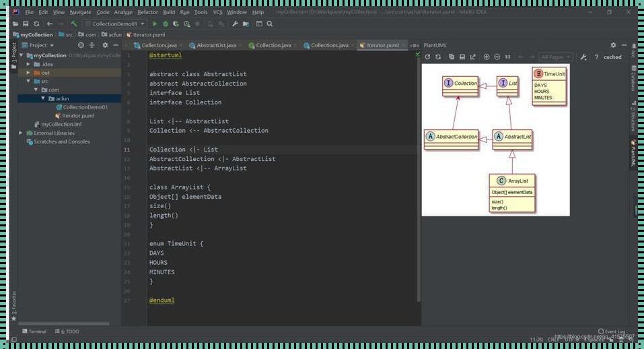This screenshot has height=349, width=644.
Task: Expand External Libraries node
Action: pyautogui.click(x=21, y=133)
